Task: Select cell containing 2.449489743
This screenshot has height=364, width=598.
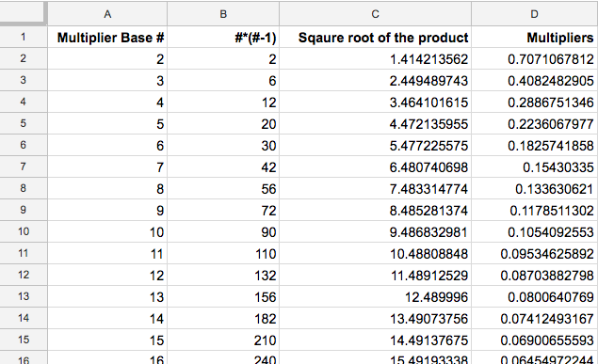Action: (375, 80)
